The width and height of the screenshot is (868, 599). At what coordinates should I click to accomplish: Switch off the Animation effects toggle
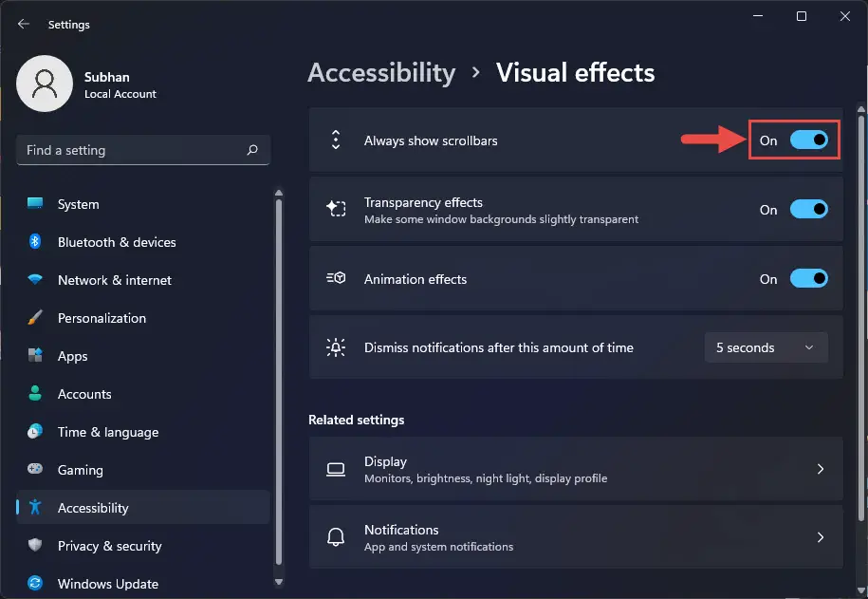pos(809,279)
